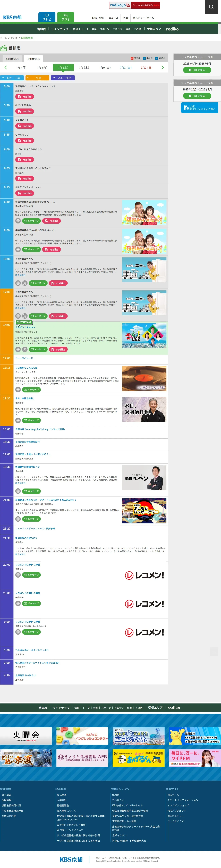This screenshot has height=868, width=221.
Task: Open globe icon for 角田龍平の蛤御門のヘン
Action: pyautogui.click(x=18, y=491)
